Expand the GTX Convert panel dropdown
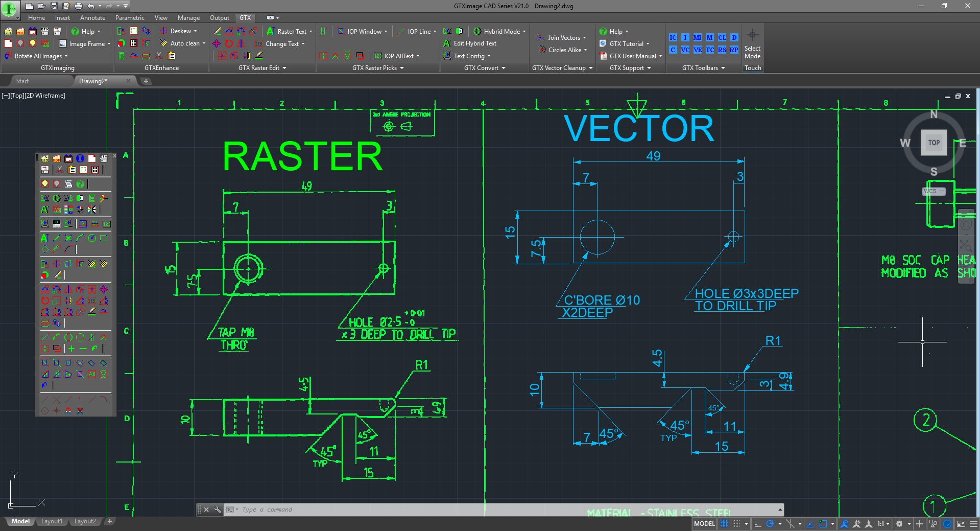The height and width of the screenshot is (531, 980). point(504,68)
